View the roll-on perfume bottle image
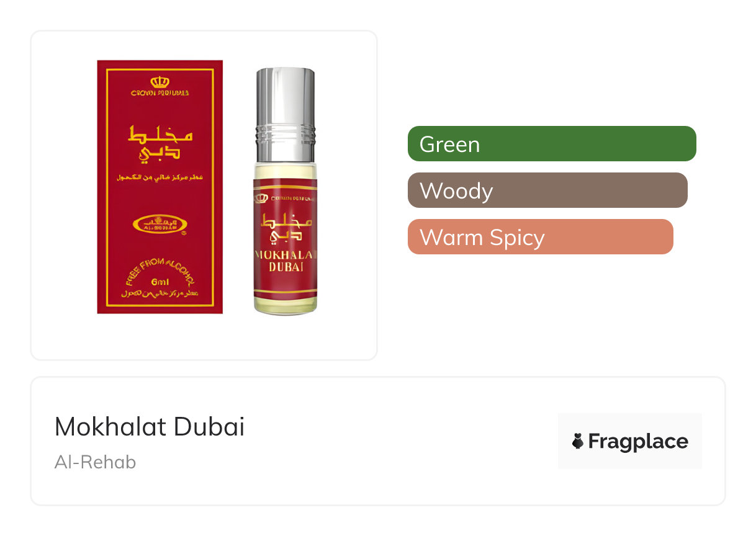 click(x=285, y=191)
